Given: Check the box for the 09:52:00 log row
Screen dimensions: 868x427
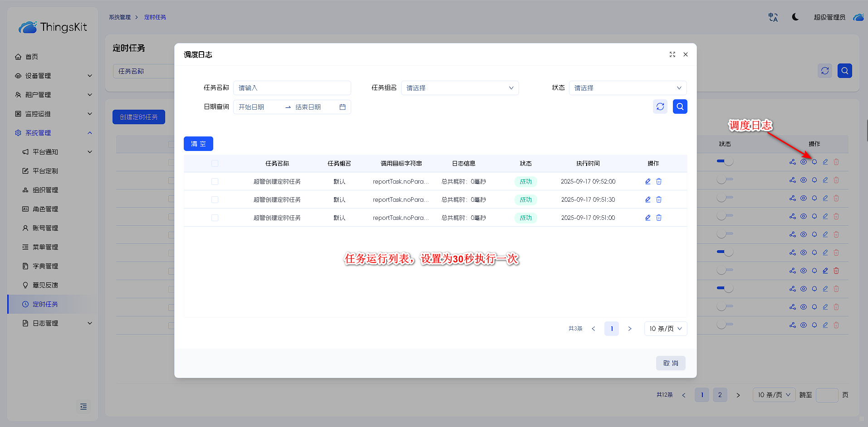Looking at the screenshot, I should click(215, 181).
